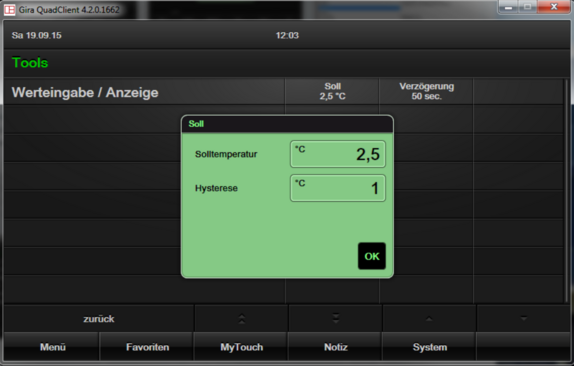Open the Menü tab
The height and width of the screenshot is (366, 574).
pos(52,347)
